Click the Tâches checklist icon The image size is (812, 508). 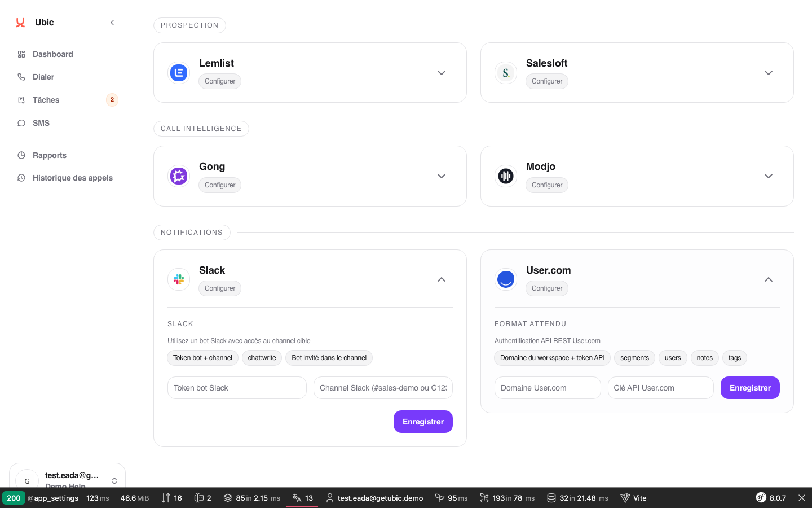point(21,100)
